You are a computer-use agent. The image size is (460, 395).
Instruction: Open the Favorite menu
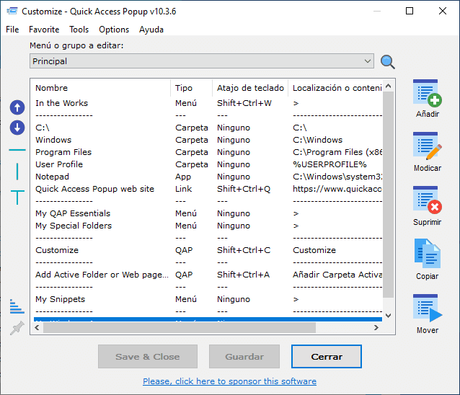click(44, 30)
